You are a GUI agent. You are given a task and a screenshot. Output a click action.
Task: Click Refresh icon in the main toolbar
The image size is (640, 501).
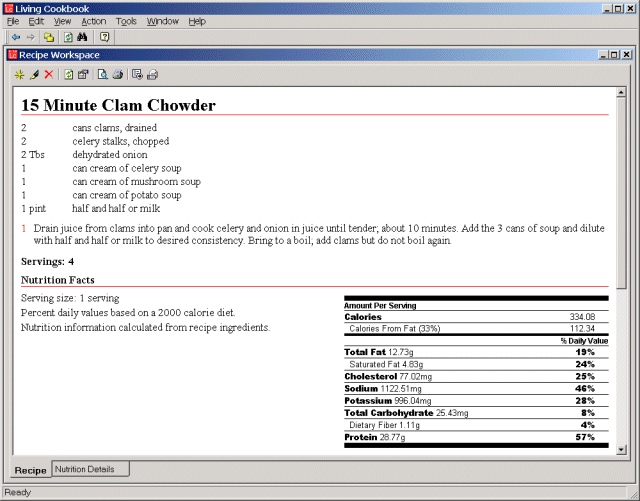68,38
